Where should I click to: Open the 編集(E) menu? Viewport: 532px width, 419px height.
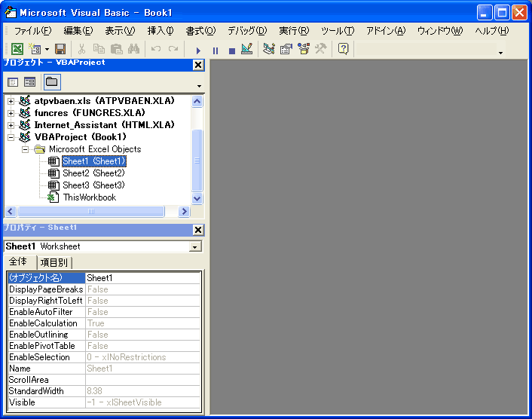[x=78, y=31]
